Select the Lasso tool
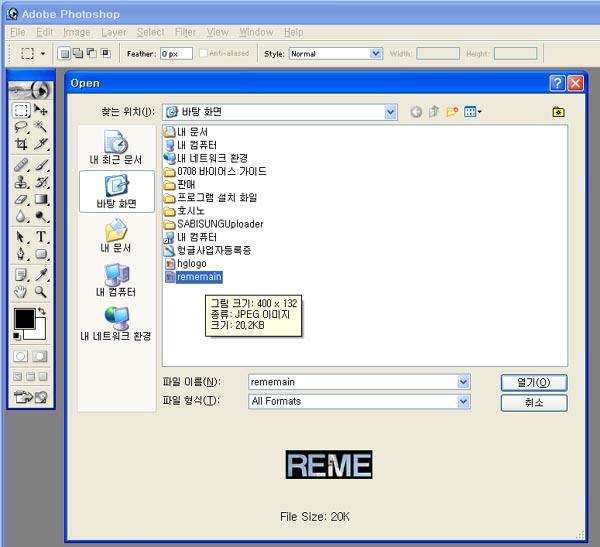This screenshot has width=600, height=547. pyautogui.click(x=21, y=127)
